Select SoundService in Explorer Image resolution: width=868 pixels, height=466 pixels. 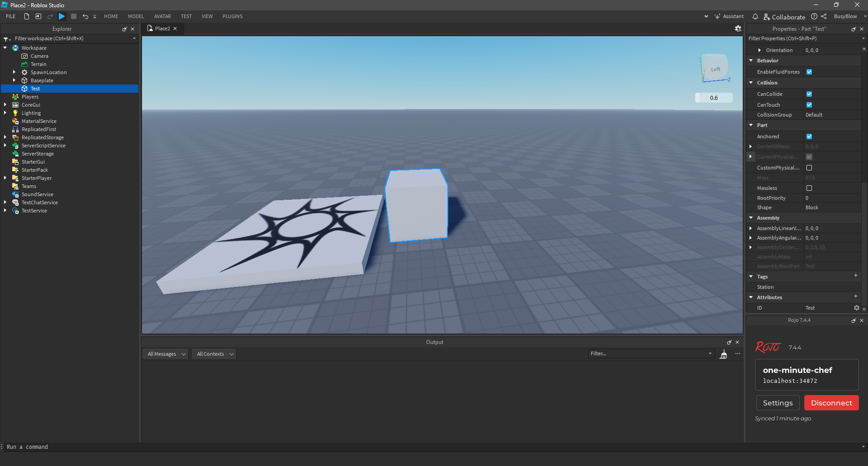38,194
